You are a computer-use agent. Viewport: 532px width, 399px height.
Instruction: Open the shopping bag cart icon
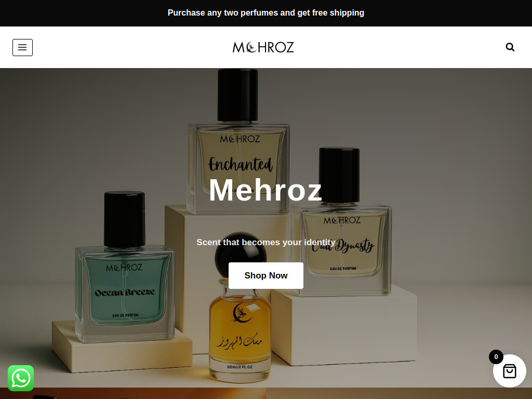510,371
